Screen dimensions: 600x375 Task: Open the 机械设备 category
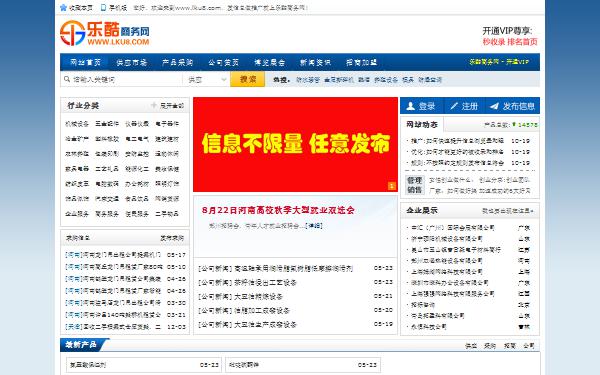tap(77, 124)
